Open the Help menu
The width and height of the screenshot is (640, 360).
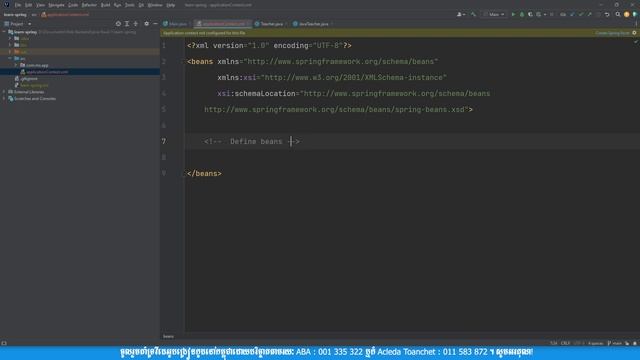(171, 5)
